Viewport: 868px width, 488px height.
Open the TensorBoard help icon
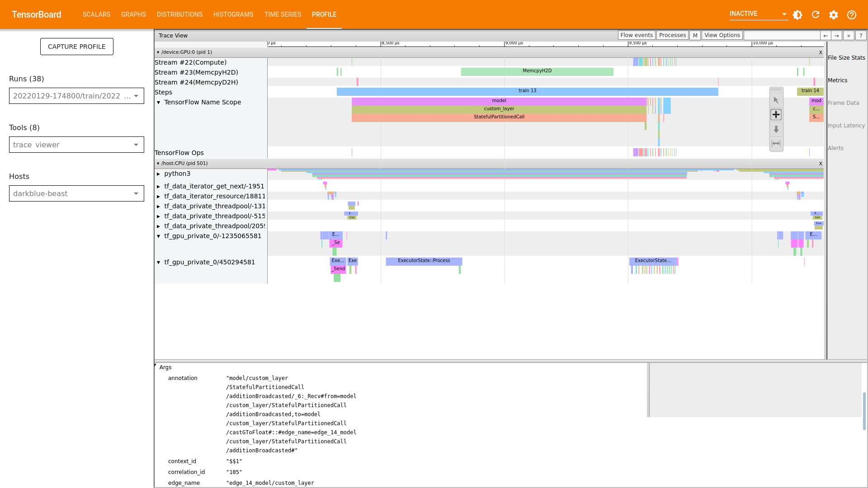(852, 15)
